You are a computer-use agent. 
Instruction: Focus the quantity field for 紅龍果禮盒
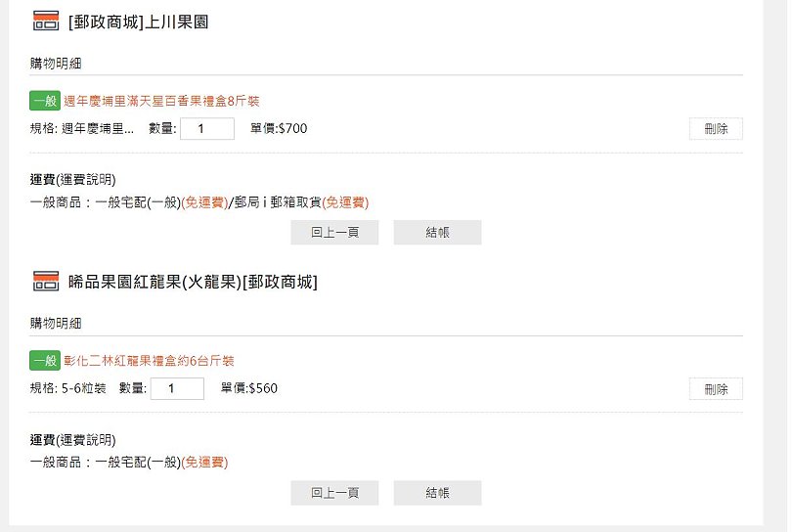177,388
